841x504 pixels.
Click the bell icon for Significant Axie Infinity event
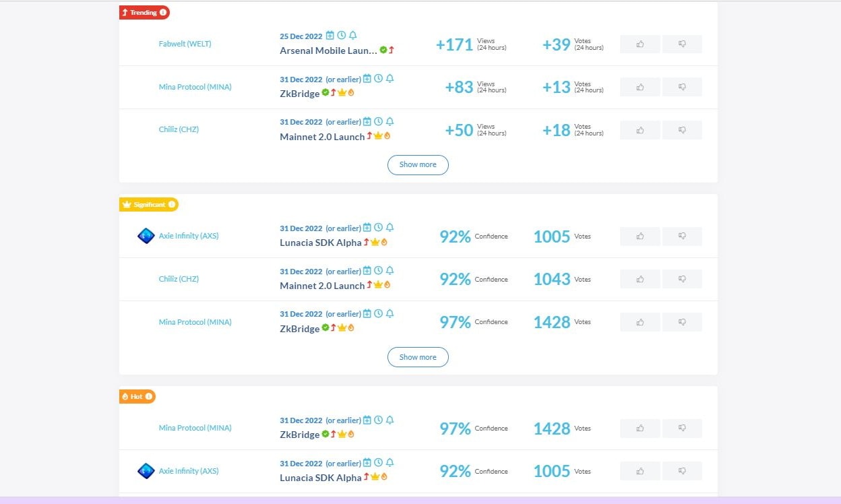click(390, 228)
